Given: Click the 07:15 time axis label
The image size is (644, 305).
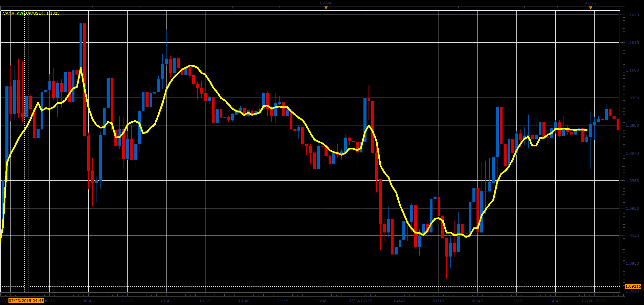Looking at the screenshot, I should click(438, 301).
